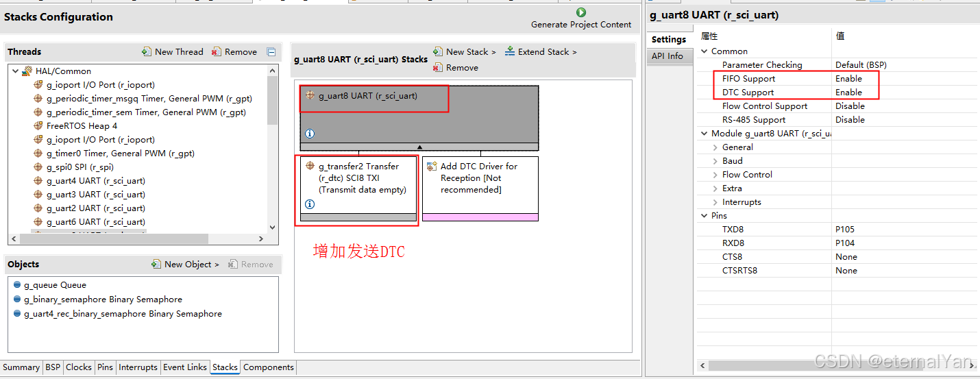Click the New Stack icon

[x=438, y=51]
